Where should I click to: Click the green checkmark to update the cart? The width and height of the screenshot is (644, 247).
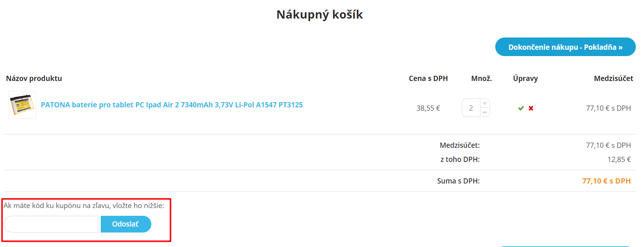coord(520,108)
